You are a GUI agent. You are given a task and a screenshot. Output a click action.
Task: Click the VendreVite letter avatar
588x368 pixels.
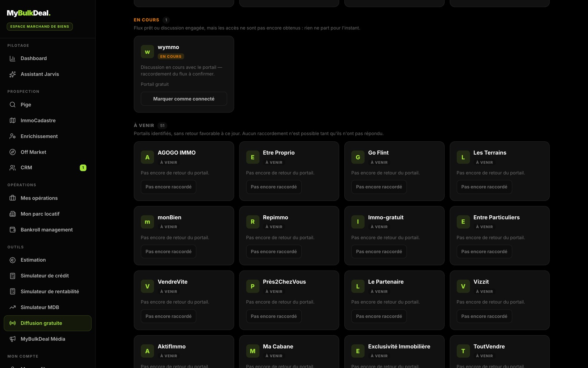(x=147, y=287)
